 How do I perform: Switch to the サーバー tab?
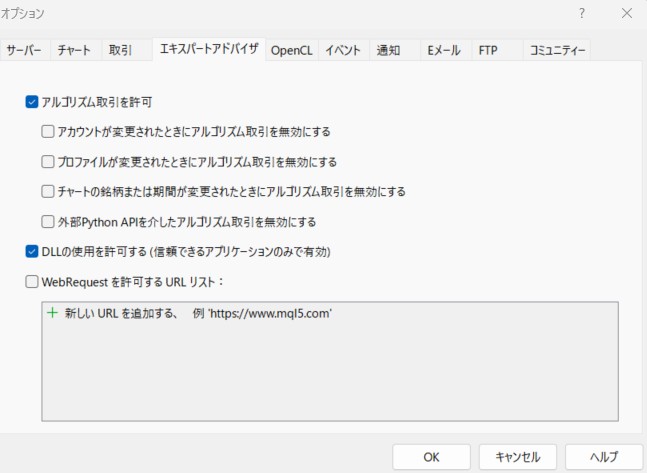[x=24, y=50]
